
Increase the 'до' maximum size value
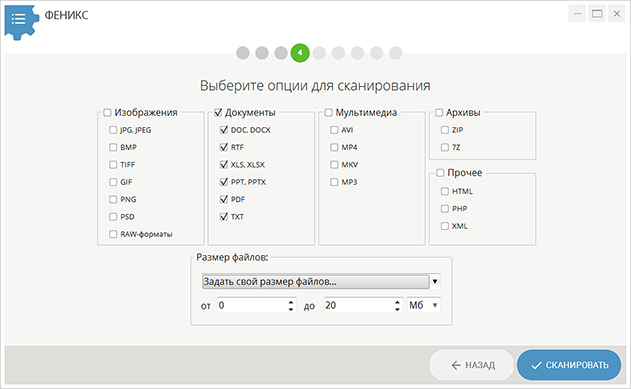(x=397, y=302)
